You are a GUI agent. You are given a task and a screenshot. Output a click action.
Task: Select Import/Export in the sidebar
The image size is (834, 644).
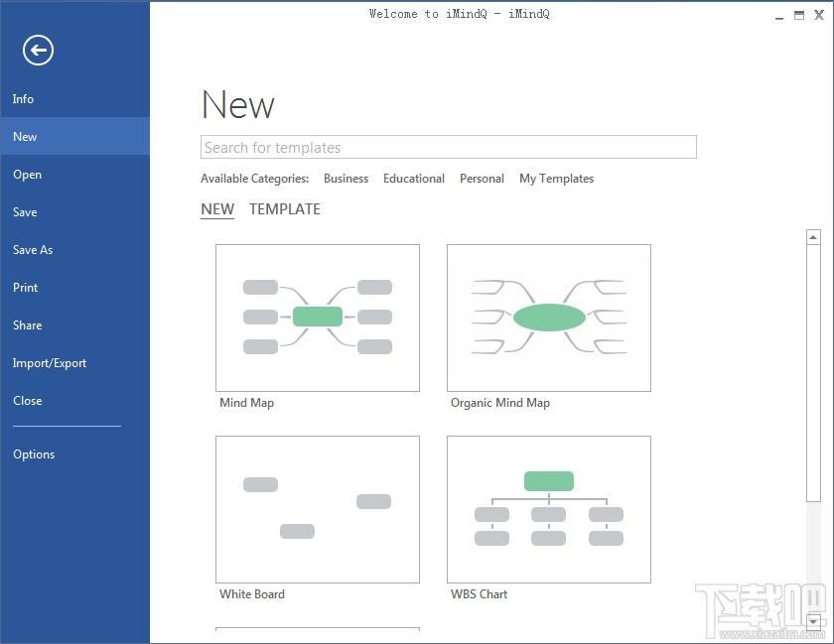50,363
